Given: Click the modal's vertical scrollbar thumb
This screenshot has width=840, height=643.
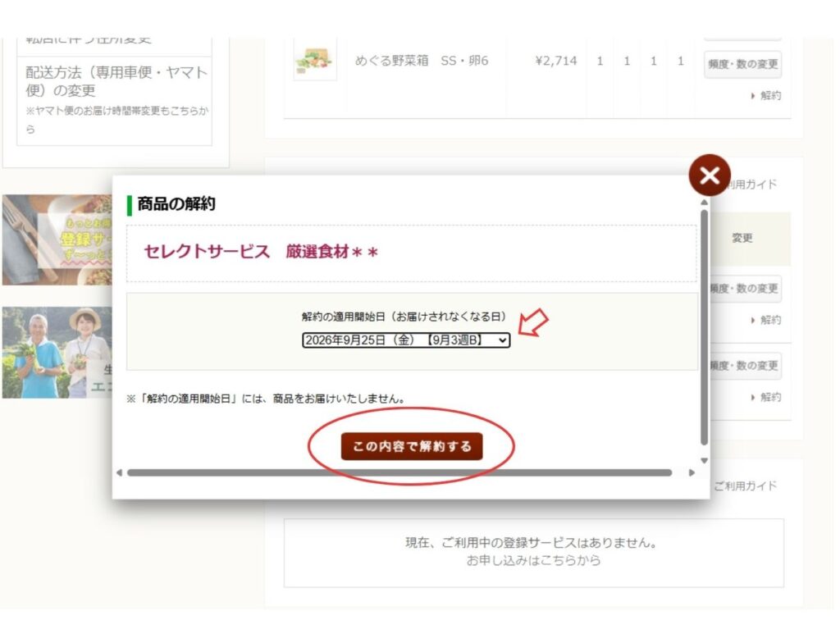Looking at the screenshot, I should [704, 327].
